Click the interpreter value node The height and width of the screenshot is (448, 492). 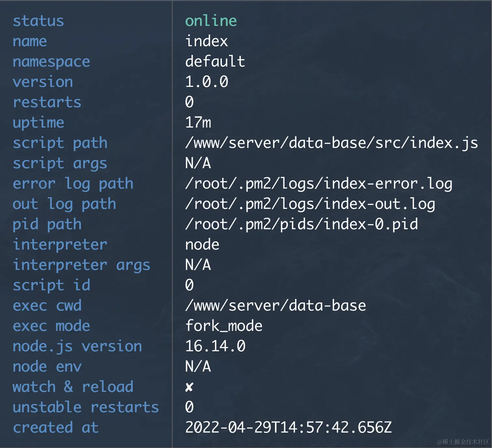click(202, 245)
